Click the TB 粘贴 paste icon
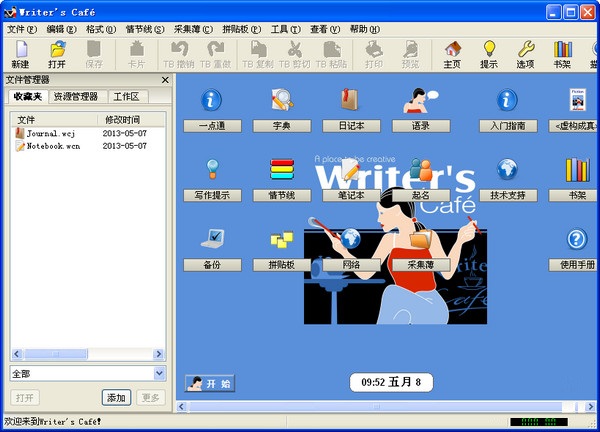The image size is (600, 432). tap(331, 49)
